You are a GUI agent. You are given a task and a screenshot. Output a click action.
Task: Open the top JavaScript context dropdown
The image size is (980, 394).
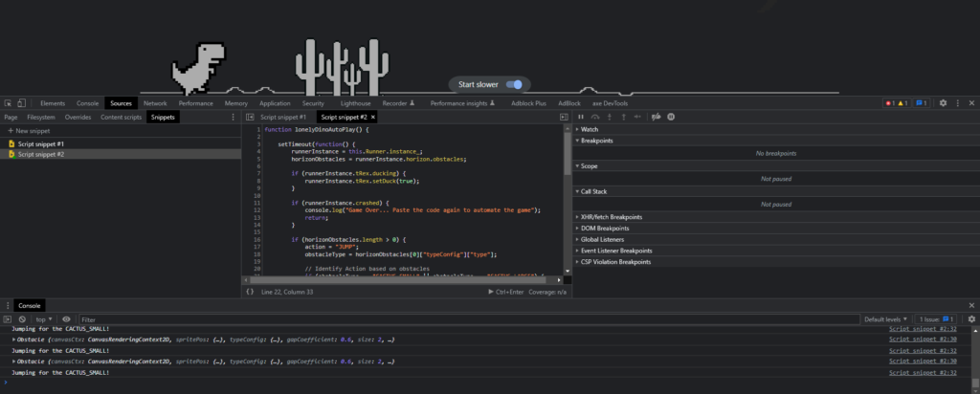(x=44, y=319)
